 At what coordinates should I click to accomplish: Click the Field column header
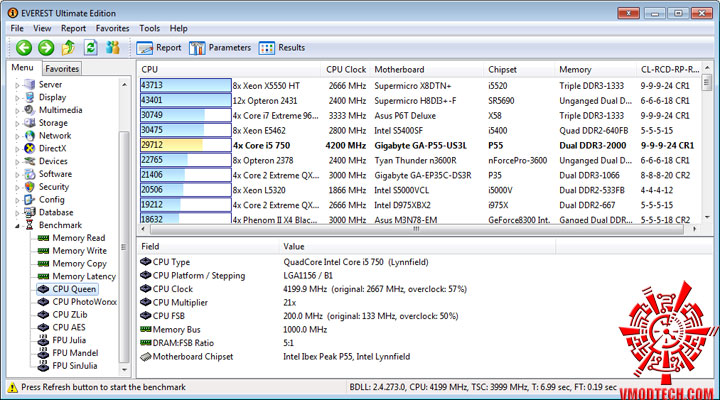tap(208, 247)
